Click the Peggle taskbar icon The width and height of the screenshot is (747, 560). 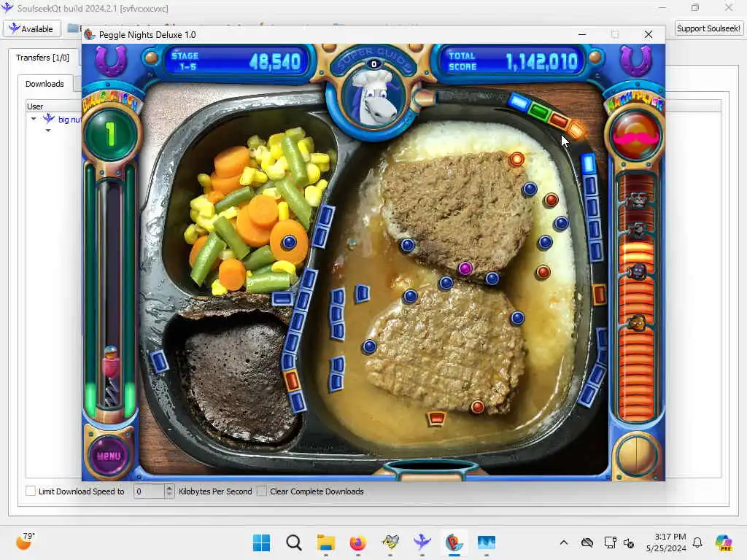[x=454, y=542]
